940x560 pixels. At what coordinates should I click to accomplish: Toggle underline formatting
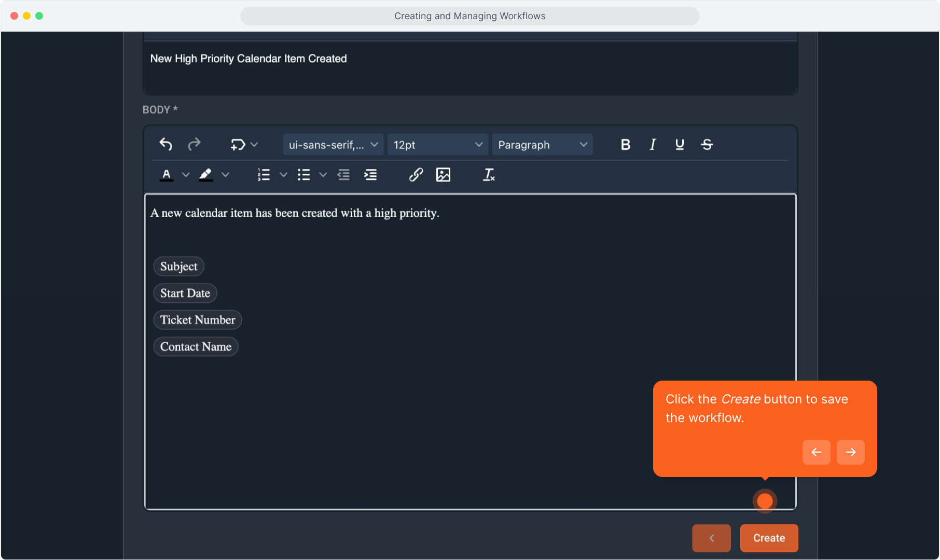(680, 145)
